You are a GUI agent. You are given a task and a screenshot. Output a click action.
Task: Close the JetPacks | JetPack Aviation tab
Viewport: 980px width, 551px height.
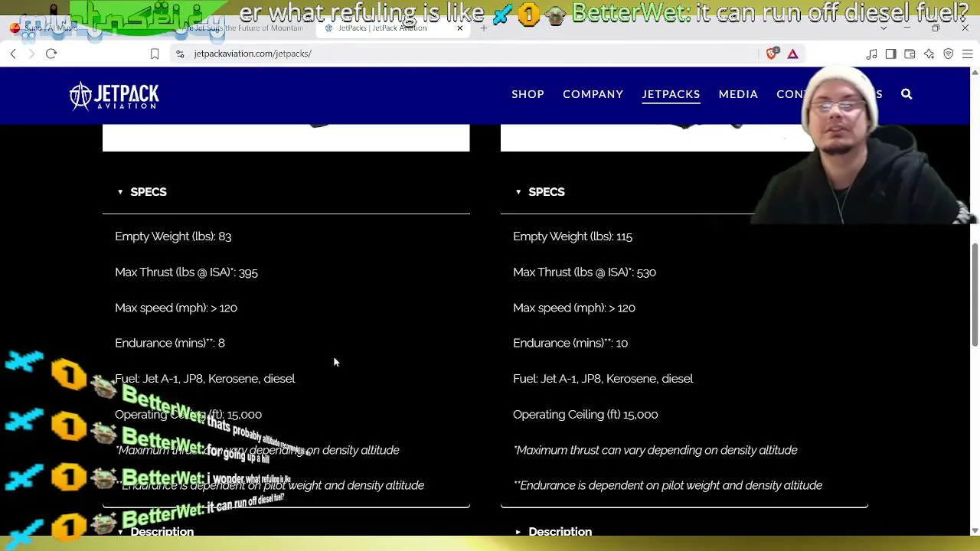coord(459,28)
